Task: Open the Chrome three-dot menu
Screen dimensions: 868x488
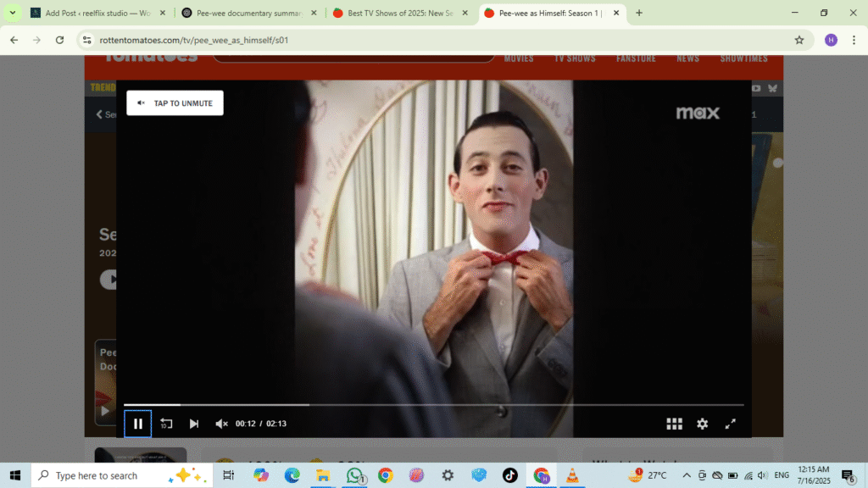Action: tap(854, 40)
